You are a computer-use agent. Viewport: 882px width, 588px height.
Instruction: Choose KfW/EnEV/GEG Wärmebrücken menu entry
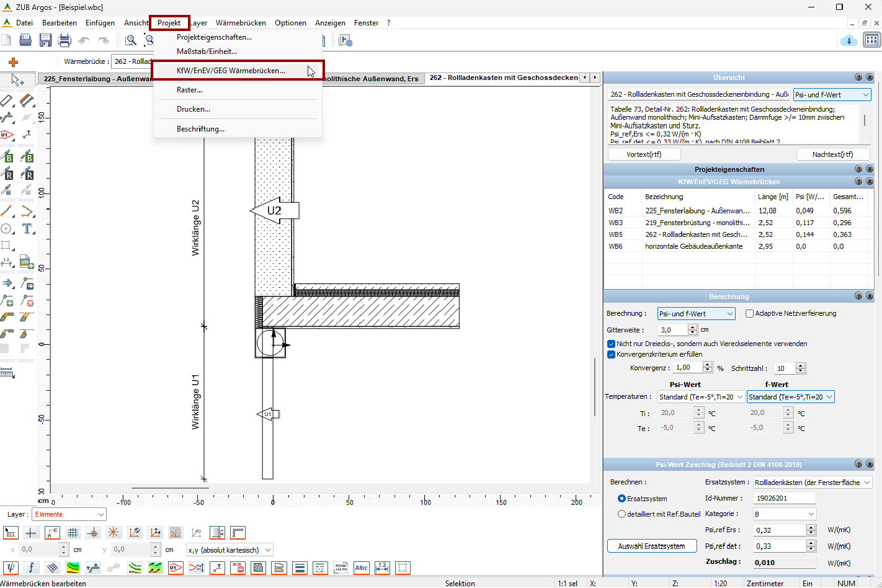click(231, 71)
